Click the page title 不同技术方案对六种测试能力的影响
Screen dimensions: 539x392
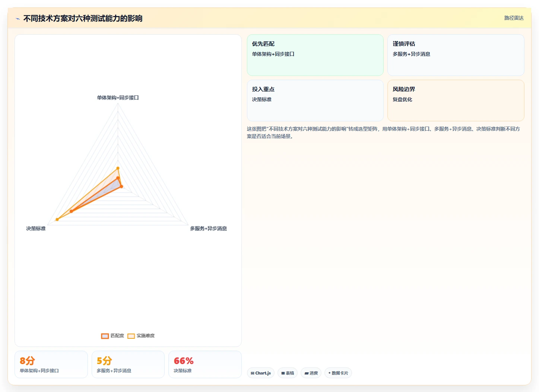click(83, 19)
